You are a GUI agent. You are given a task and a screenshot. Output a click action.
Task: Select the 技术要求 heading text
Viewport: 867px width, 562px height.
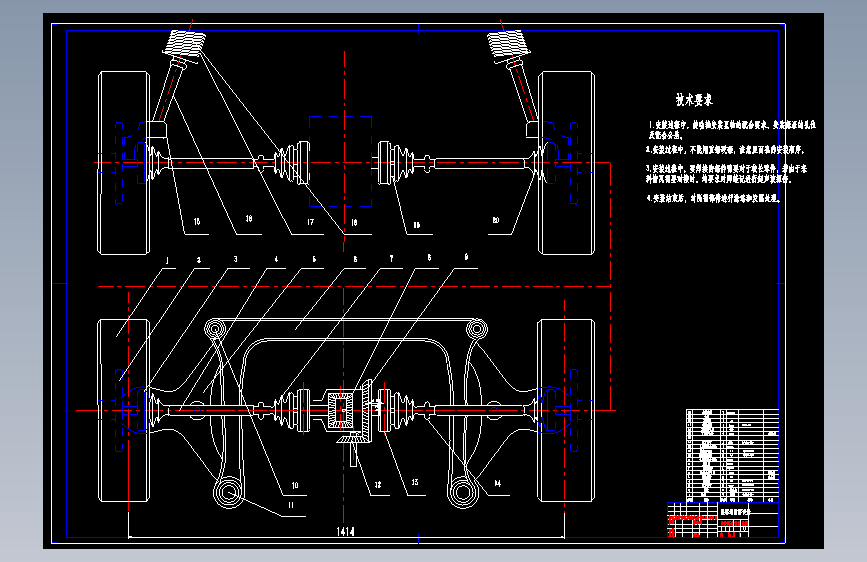pyautogui.click(x=694, y=100)
